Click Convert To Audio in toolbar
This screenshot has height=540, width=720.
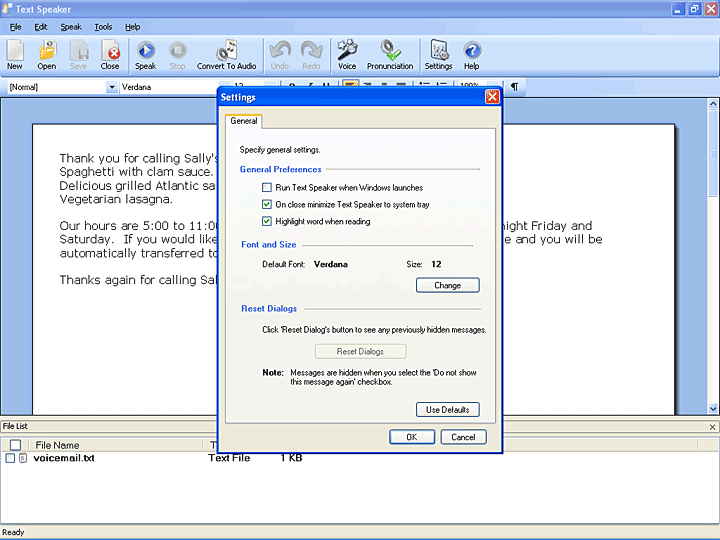tap(226, 55)
